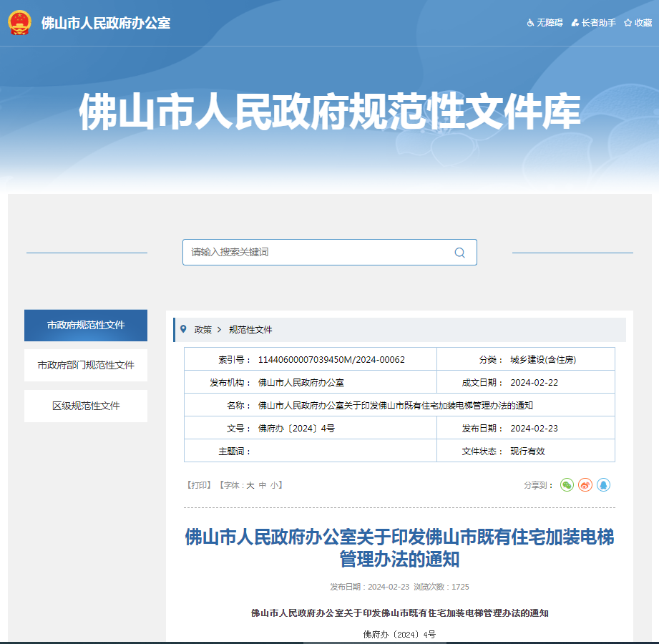Share to QQ via blue icon
Image resolution: width=659 pixels, height=644 pixels.
[x=603, y=485]
